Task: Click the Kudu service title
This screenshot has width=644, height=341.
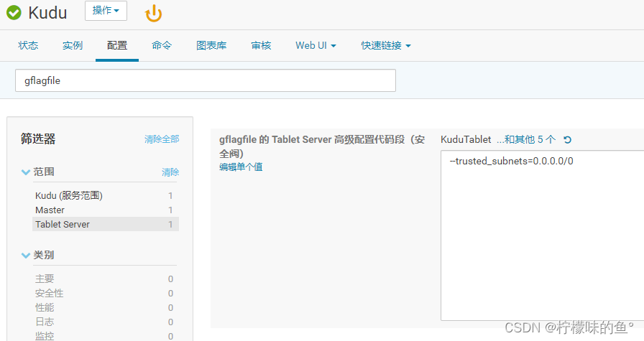Action: coord(47,13)
